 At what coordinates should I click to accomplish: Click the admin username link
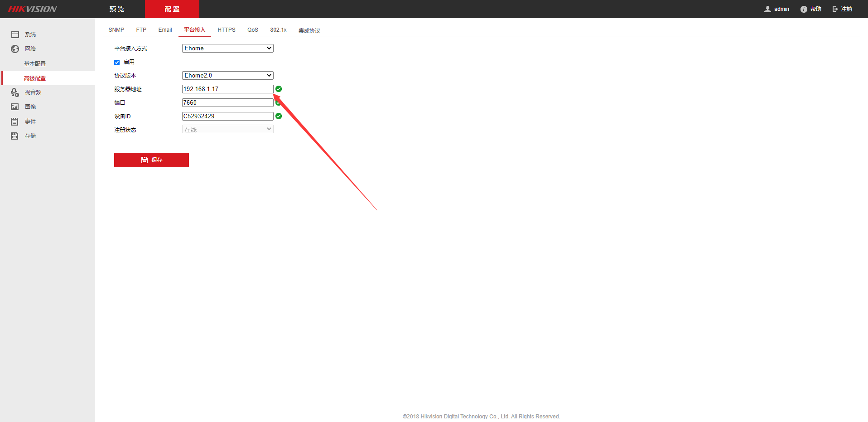tap(781, 9)
